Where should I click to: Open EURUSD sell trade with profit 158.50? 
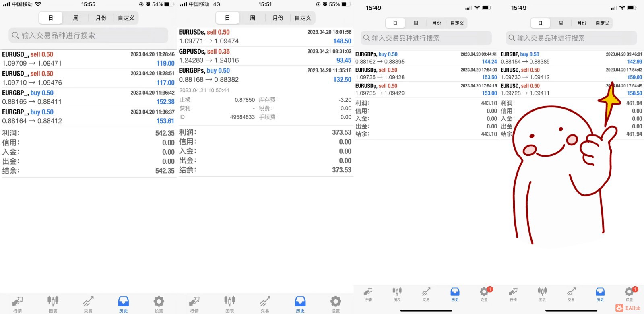(x=571, y=89)
